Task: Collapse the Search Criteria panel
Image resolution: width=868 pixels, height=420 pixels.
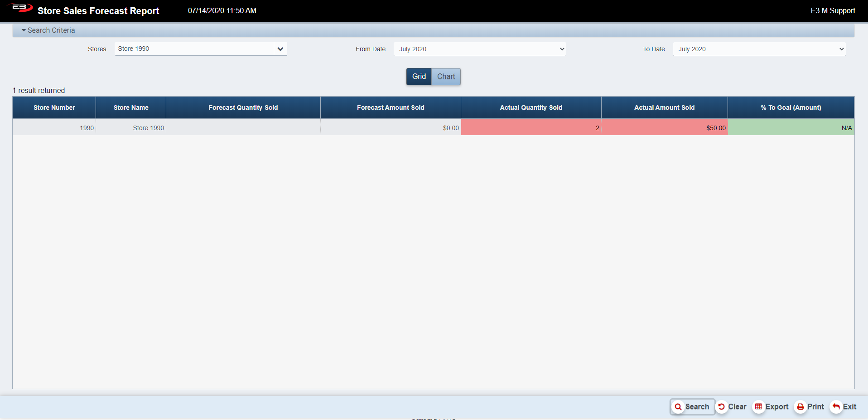Action: point(48,30)
